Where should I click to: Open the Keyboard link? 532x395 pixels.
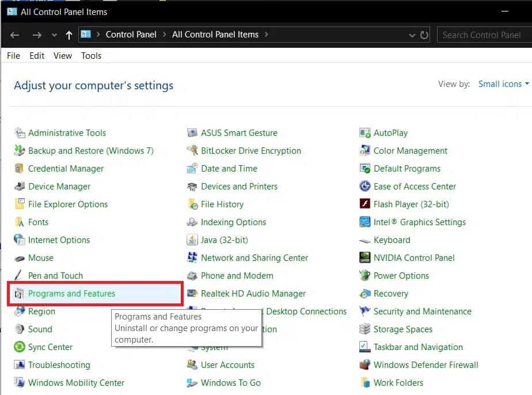click(392, 240)
